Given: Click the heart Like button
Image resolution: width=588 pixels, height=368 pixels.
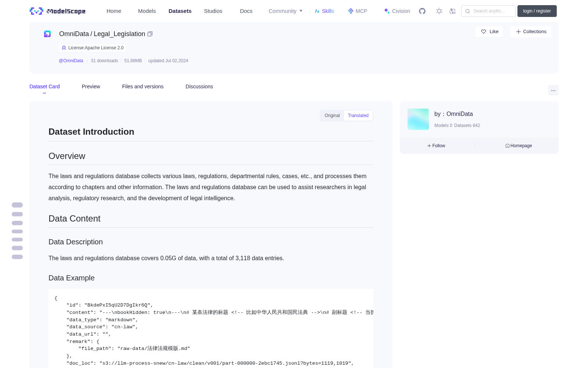Looking at the screenshot, I should click(x=489, y=32).
